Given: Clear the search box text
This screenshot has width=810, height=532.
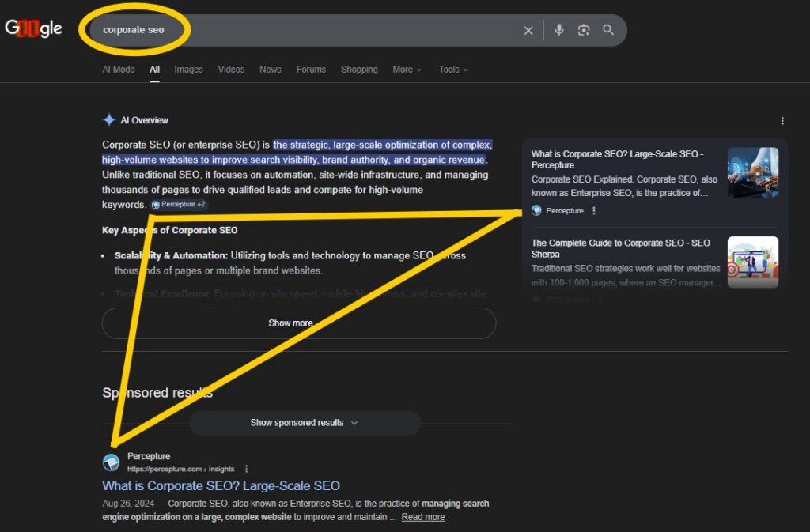Looking at the screenshot, I should pyautogui.click(x=528, y=30).
